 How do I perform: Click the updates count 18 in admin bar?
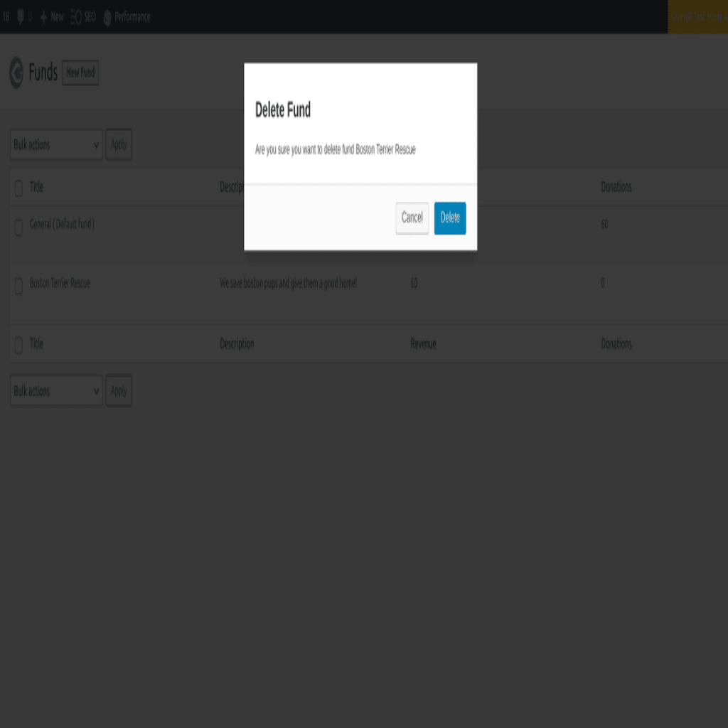(6, 17)
